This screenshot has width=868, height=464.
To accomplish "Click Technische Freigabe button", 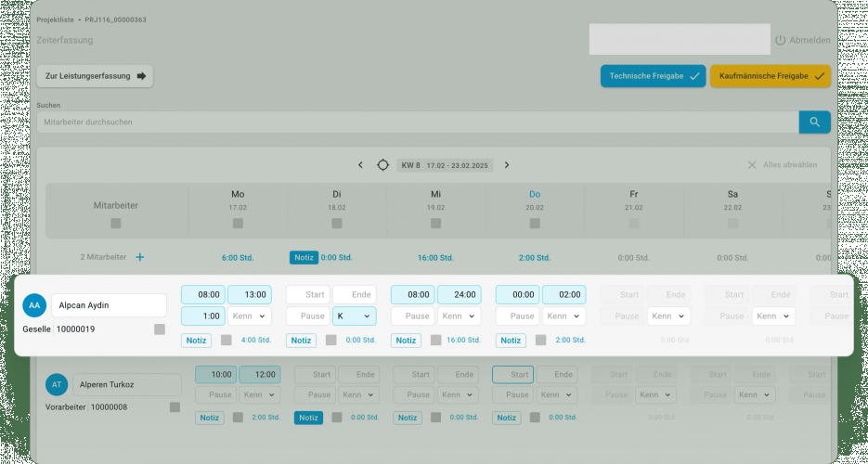I will [654, 76].
